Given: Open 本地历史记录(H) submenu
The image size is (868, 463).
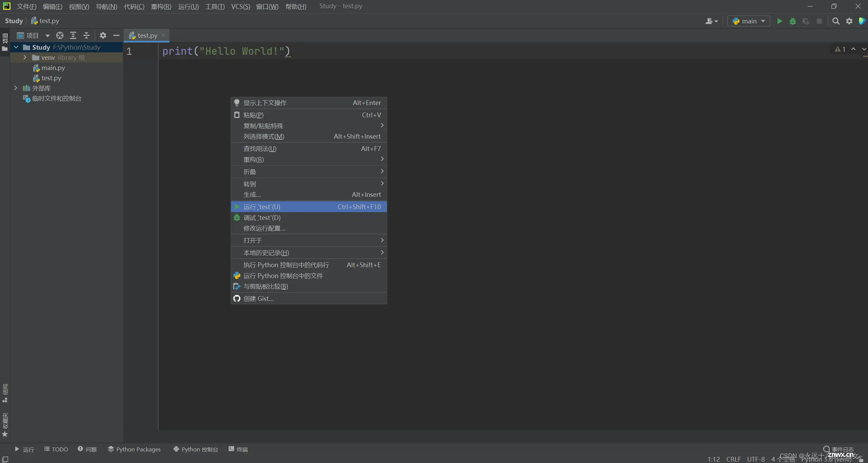Looking at the screenshot, I should click(309, 253).
